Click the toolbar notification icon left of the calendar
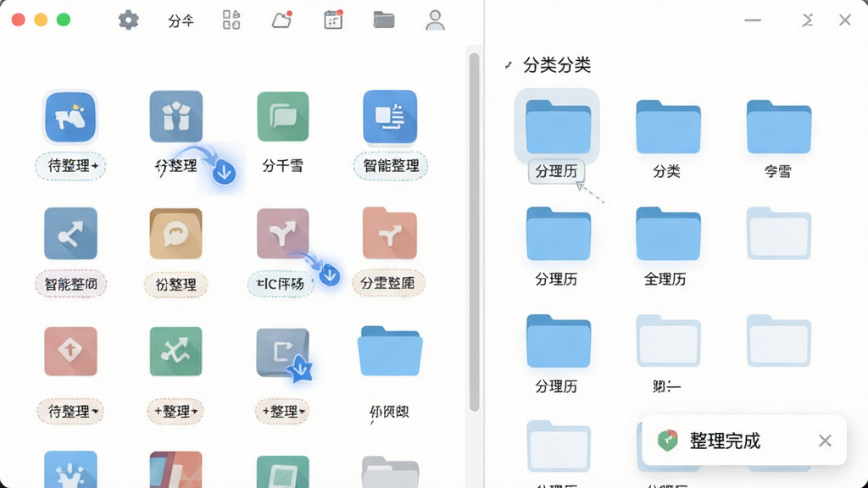The height and width of the screenshot is (488, 868). point(282,20)
